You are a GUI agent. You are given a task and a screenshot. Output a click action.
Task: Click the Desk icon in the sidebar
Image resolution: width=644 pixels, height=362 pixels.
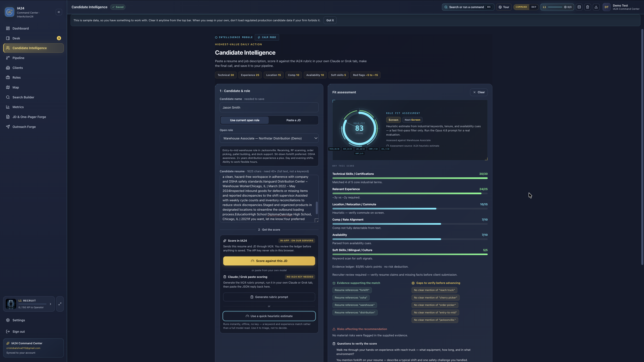click(8, 38)
